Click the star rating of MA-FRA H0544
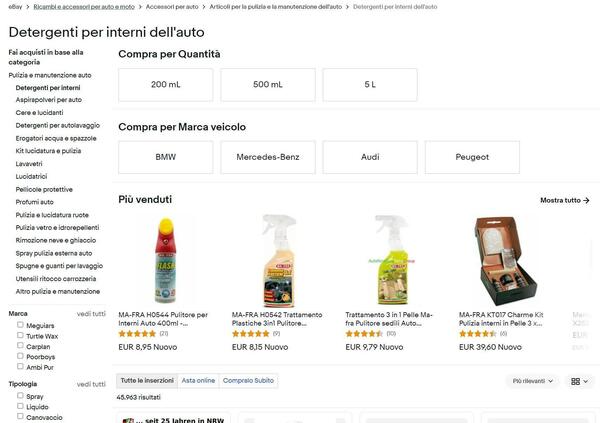 click(137, 334)
